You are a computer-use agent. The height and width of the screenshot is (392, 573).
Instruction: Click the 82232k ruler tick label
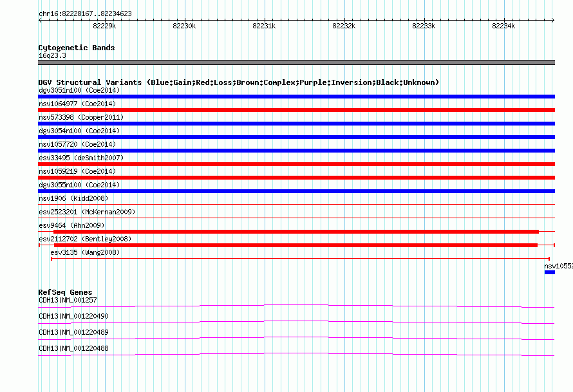344,26
